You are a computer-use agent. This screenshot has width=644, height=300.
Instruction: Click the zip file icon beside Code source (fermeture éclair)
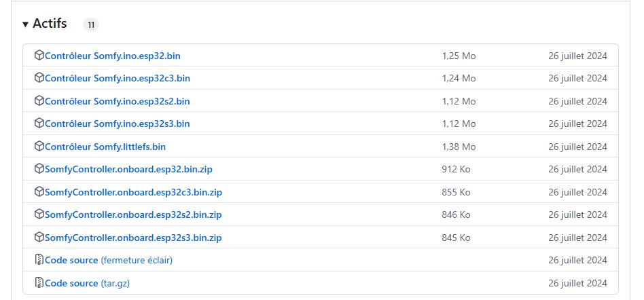(39, 260)
